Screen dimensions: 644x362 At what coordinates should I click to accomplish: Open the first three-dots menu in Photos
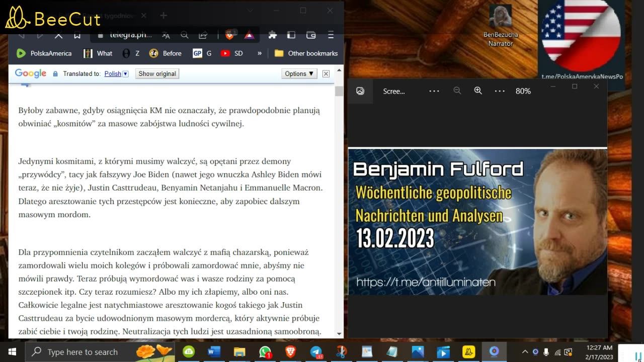(x=434, y=91)
